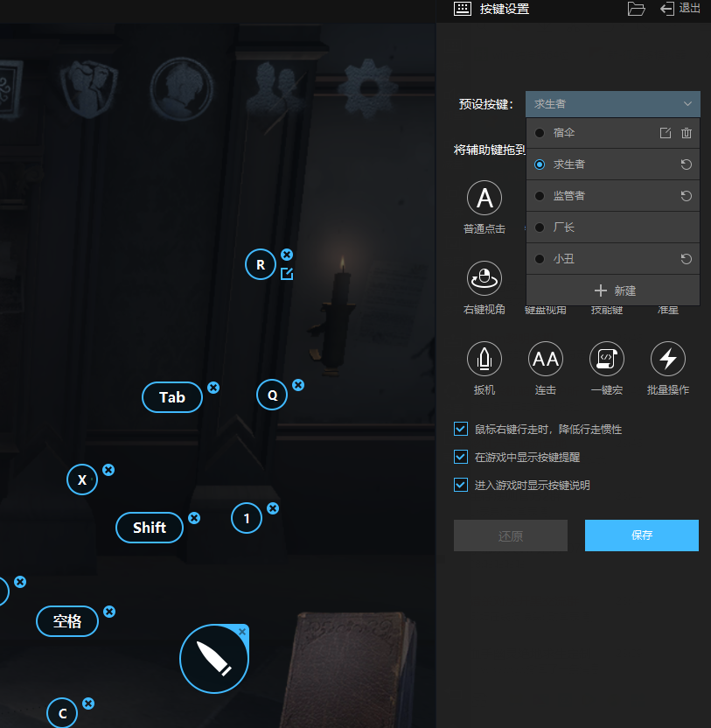This screenshot has height=728, width=711.
Task: Open the folder icon in the header
Action: pyautogui.click(x=636, y=9)
